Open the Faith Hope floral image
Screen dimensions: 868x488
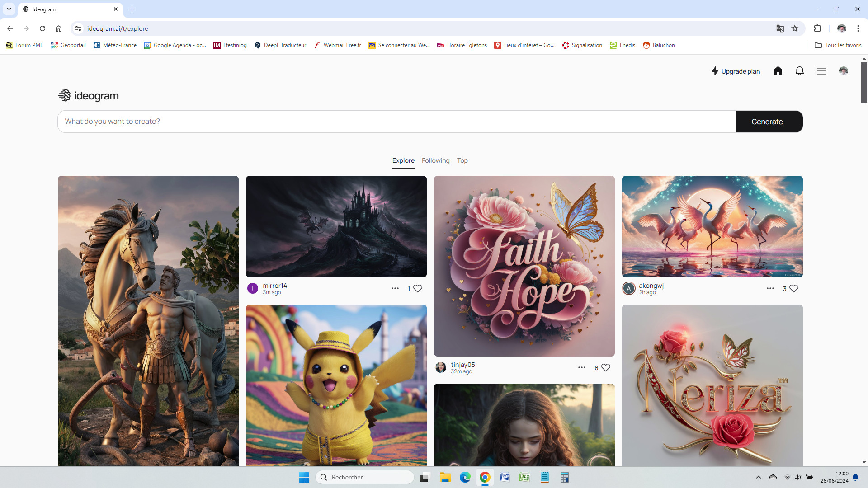[524, 266]
